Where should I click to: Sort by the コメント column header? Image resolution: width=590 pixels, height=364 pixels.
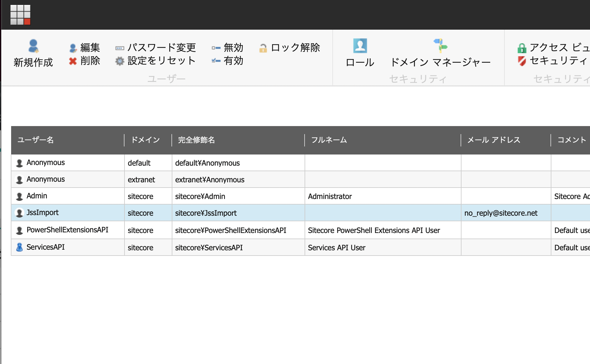pos(571,140)
